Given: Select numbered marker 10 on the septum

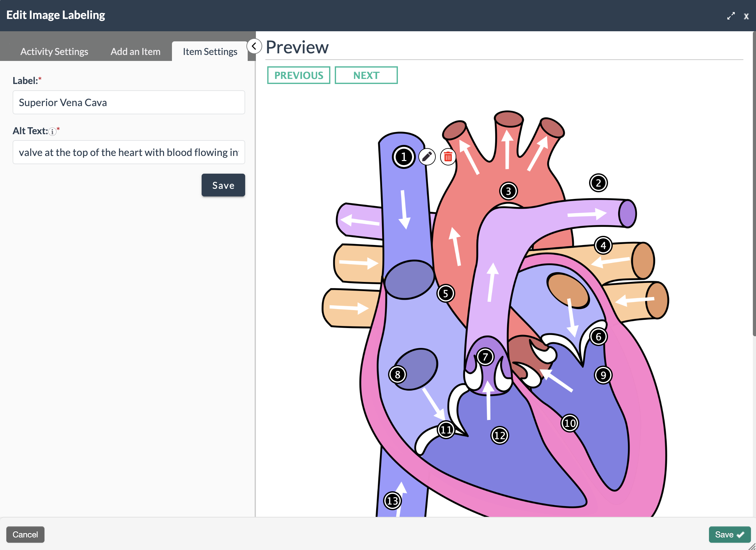Looking at the screenshot, I should (570, 423).
